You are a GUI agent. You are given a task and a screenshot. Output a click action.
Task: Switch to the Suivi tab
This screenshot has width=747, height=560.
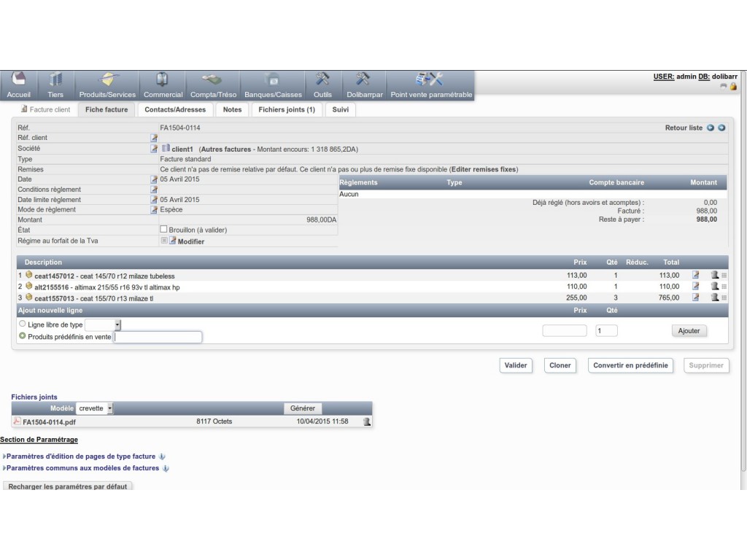pos(340,109)
